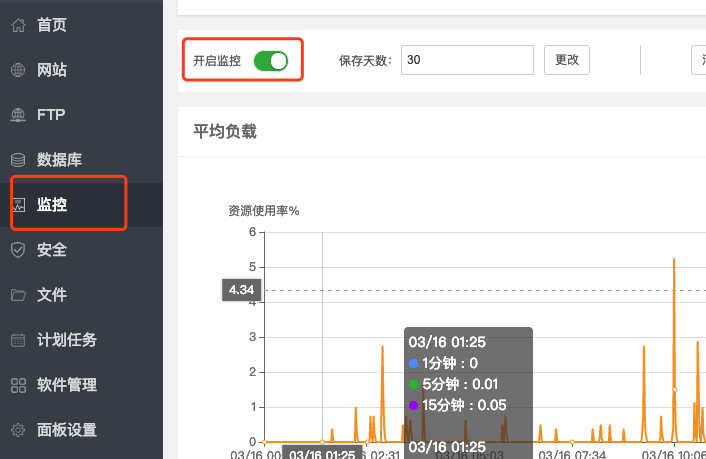Open the FTP section label
The width and height of the screenshot is (706, 459).
(x=51, y=115)
